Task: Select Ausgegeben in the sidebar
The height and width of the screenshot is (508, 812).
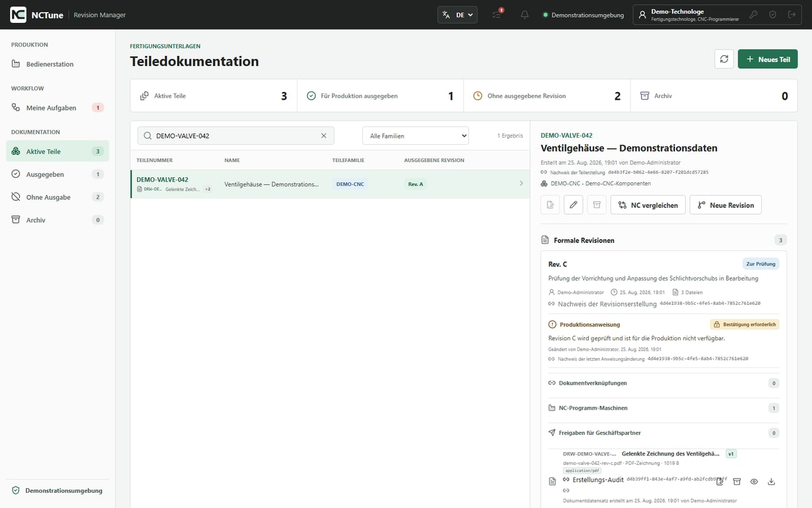Action: pyautogui.click(x=58, y=174)
